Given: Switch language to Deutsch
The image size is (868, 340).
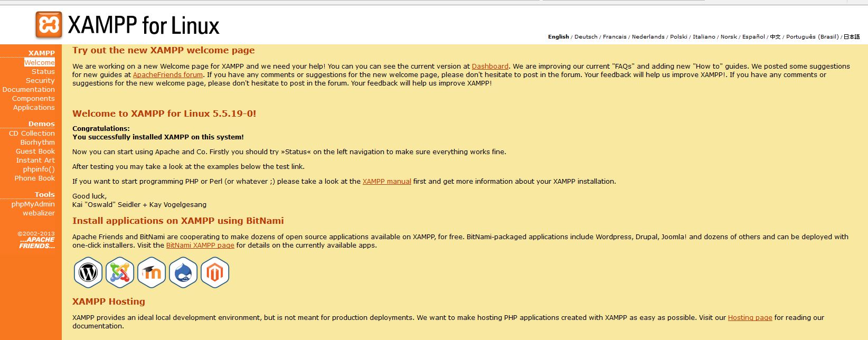Looking at the screenshot, I should point(586,36).
